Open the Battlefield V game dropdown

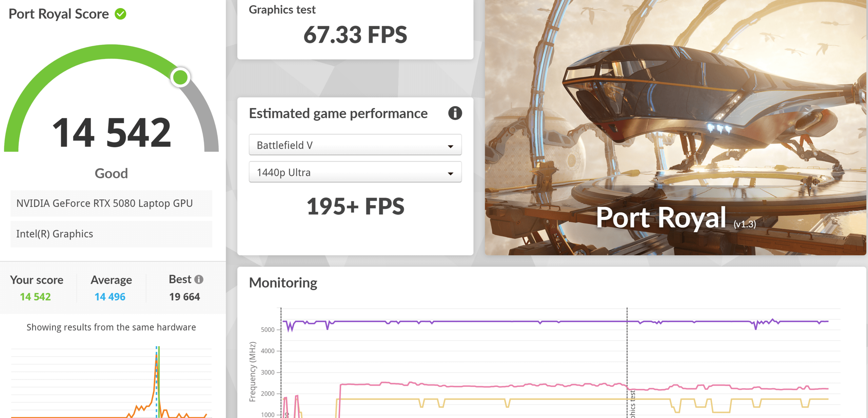355,145
